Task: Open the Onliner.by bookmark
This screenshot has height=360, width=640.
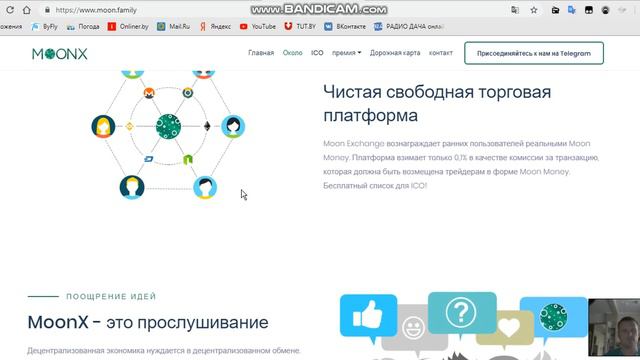Action: (x=128, y=27)
